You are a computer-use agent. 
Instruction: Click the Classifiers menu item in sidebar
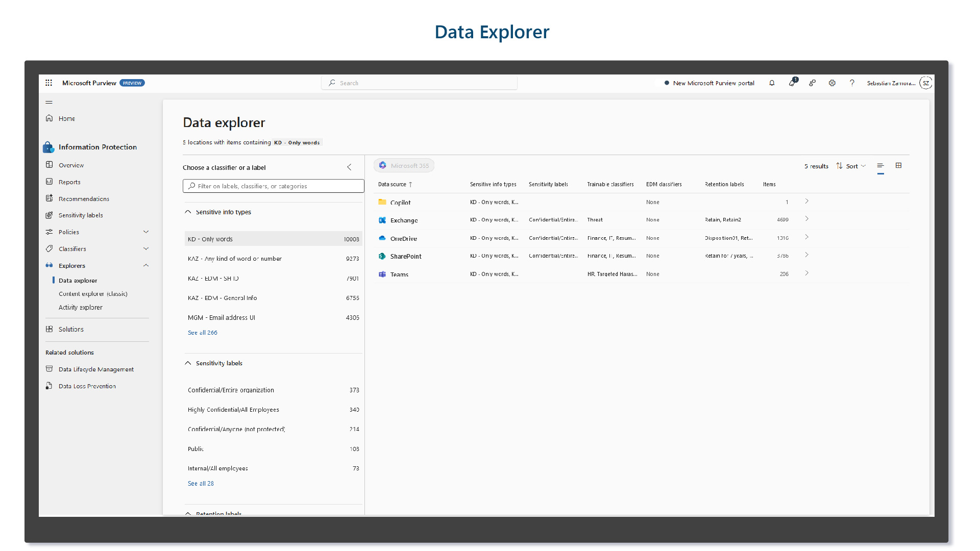tap(72, 248)
